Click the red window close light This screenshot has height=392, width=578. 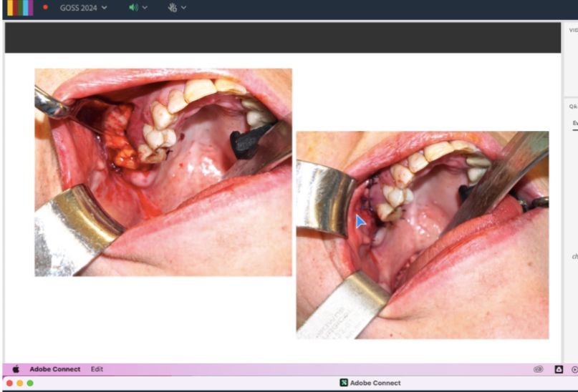click(x=9, y=383)
